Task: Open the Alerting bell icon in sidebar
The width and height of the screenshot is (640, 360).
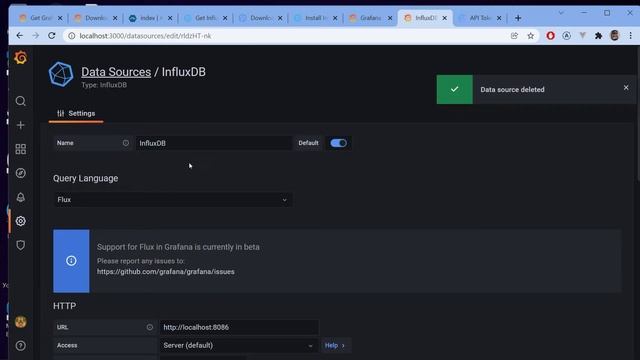Action: click(x=20, y=197)
